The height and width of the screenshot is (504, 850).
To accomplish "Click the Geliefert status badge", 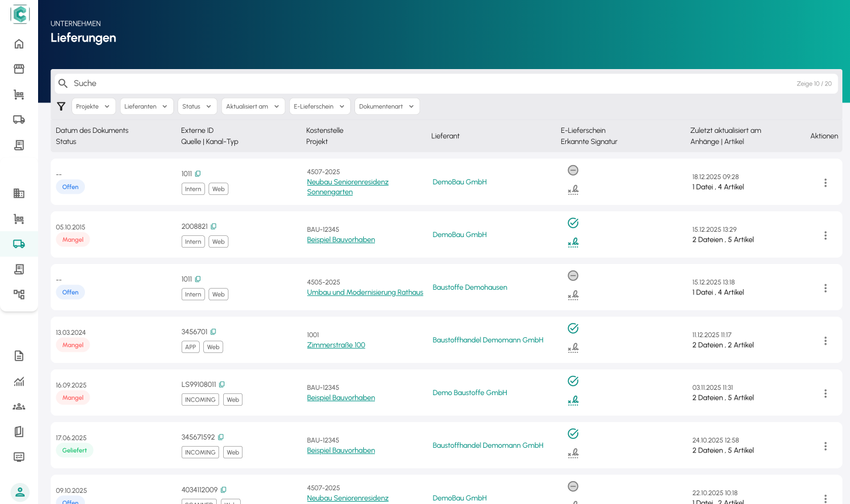I will tap(74, 451).
